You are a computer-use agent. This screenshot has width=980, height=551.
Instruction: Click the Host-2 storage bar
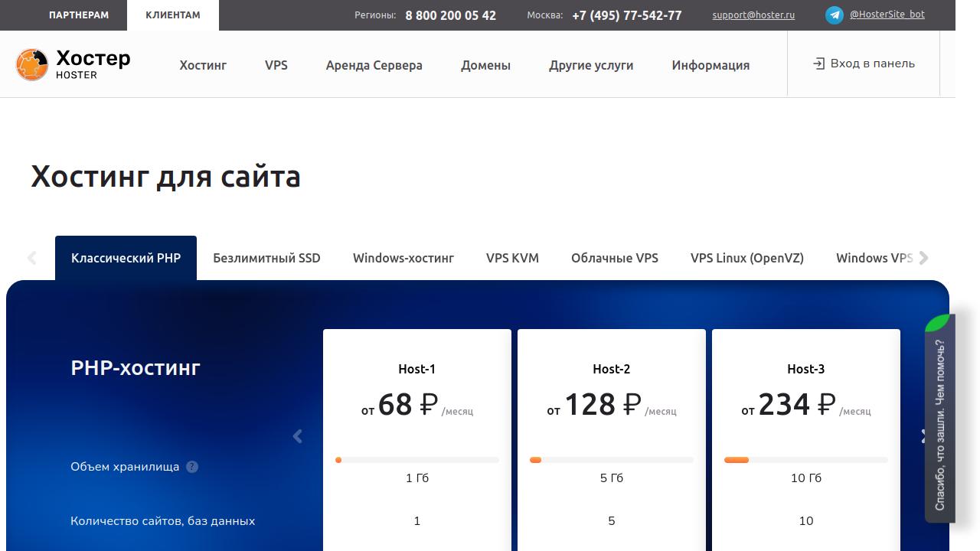click(x=612, y=460)
